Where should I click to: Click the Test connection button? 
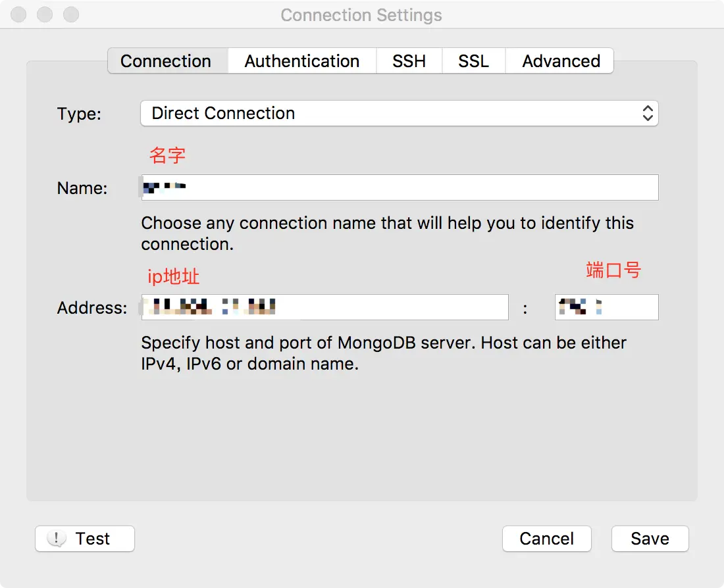coord(85,539)
